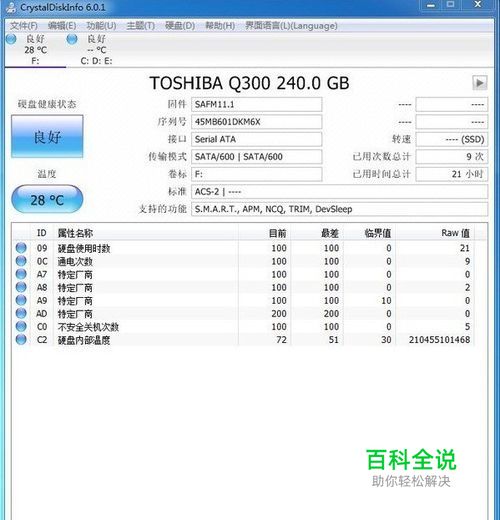Click the ID column header
Viewport: 500px width, 520px height.
(x=42, y=233)
